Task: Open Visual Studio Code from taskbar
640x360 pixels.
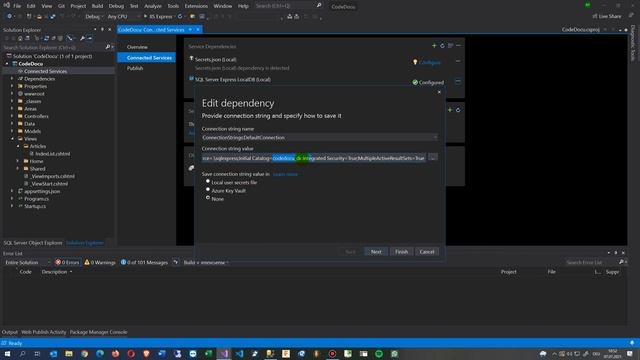Action: (239, 354)
